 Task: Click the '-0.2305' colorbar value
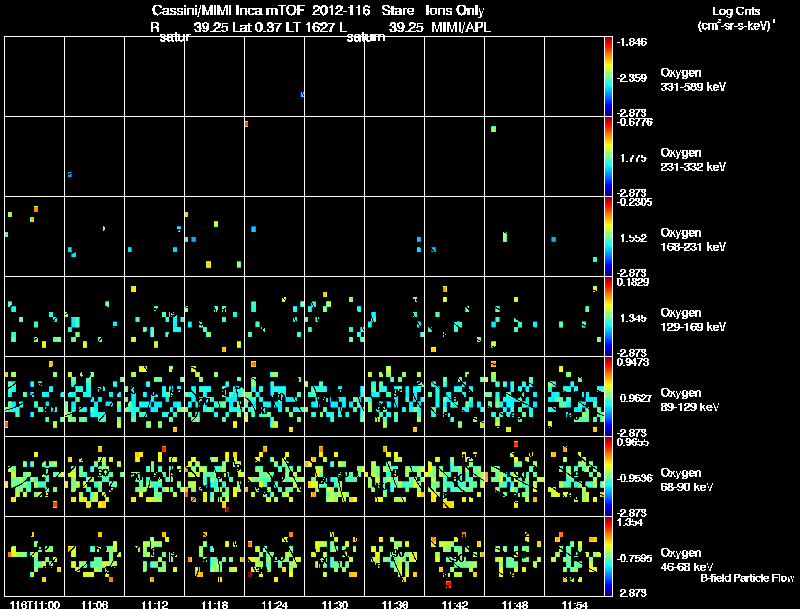pyautogui.click(x=634, y=201)
